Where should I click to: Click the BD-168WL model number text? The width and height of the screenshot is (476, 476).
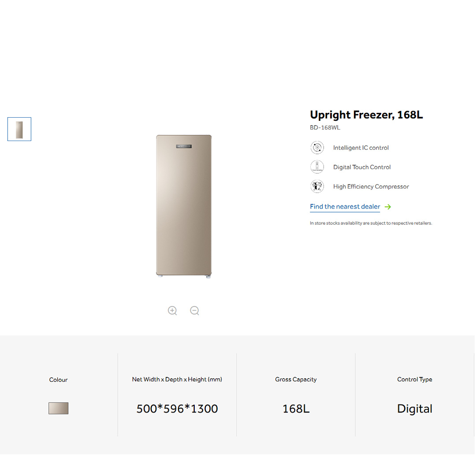(325, 127)
